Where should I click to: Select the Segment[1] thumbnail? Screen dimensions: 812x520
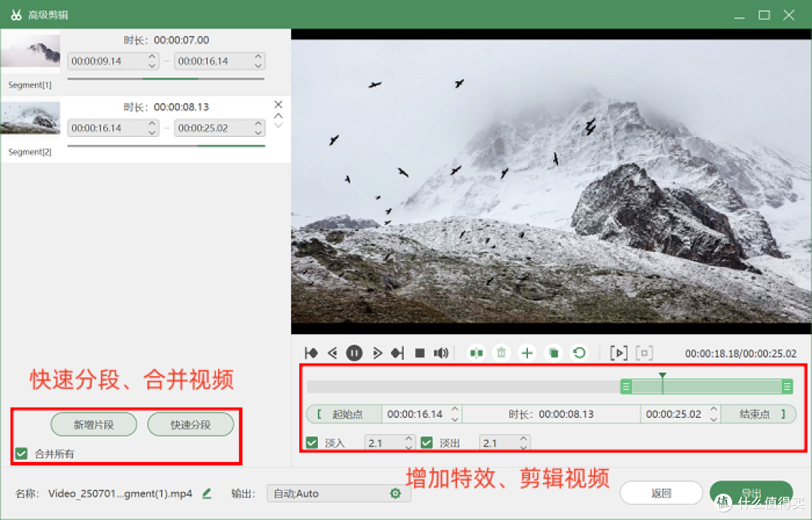(x=31, y=51)
